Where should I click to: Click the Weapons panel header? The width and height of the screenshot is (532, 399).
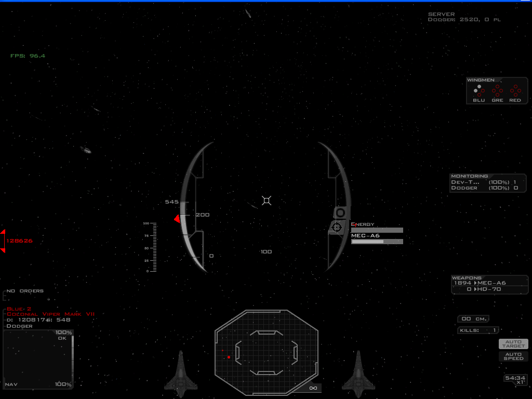(467, 277)
